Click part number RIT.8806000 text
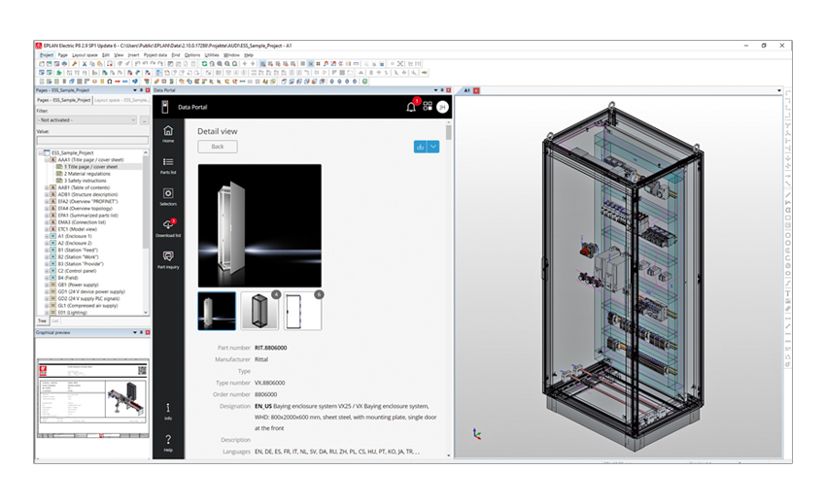 (x=271, y=348)
